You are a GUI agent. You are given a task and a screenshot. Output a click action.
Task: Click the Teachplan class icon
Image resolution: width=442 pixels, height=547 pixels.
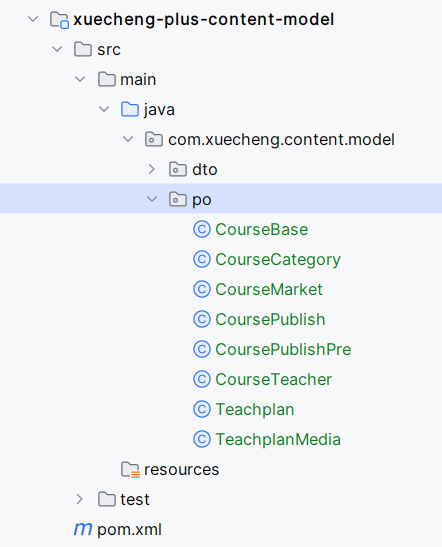click(x=202, y=410)
